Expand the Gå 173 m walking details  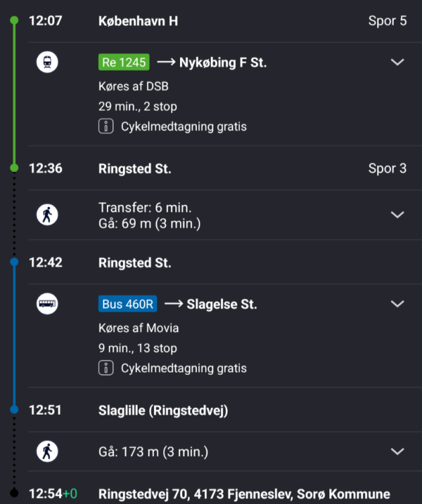click(x=397, y=452)
